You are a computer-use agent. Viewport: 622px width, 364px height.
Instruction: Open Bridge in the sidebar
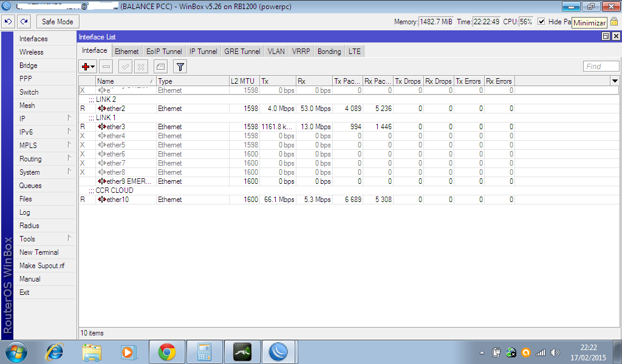[45, 66]
